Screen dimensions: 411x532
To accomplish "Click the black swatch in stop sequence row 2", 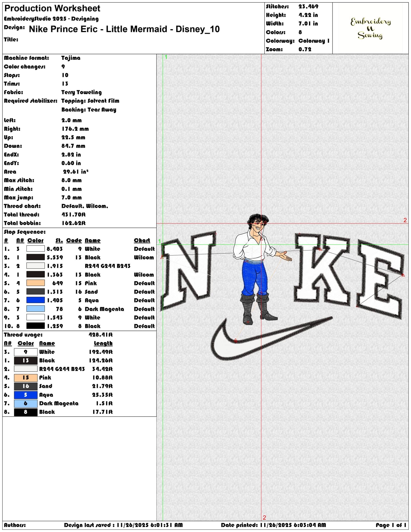I will pos(36,257).
